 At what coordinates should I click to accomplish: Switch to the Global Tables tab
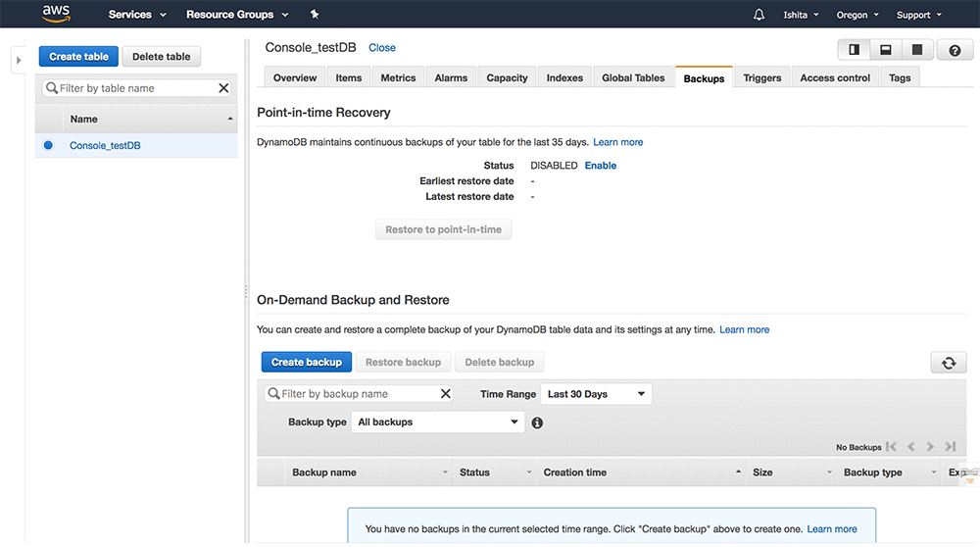[633, 77]
